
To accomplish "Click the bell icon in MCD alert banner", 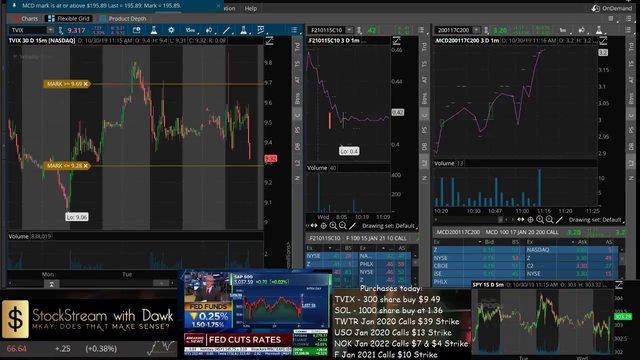I will [x=15, y=6].
